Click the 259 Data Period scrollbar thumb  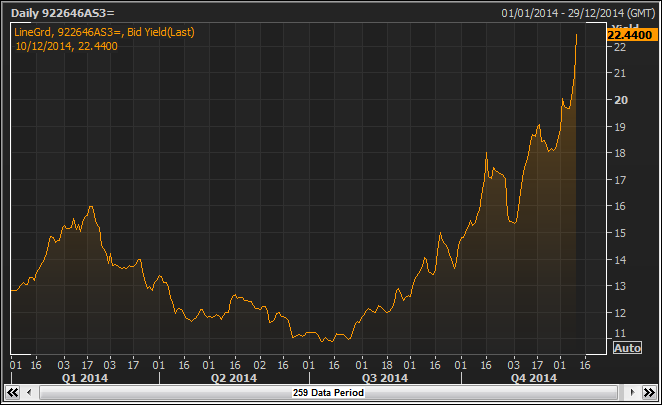tap(327, 394)
